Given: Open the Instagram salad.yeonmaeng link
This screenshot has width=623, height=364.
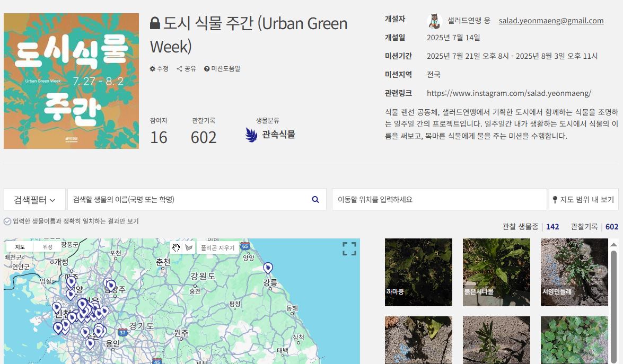Looking at the screenshot, I should [x=509, y=93].
